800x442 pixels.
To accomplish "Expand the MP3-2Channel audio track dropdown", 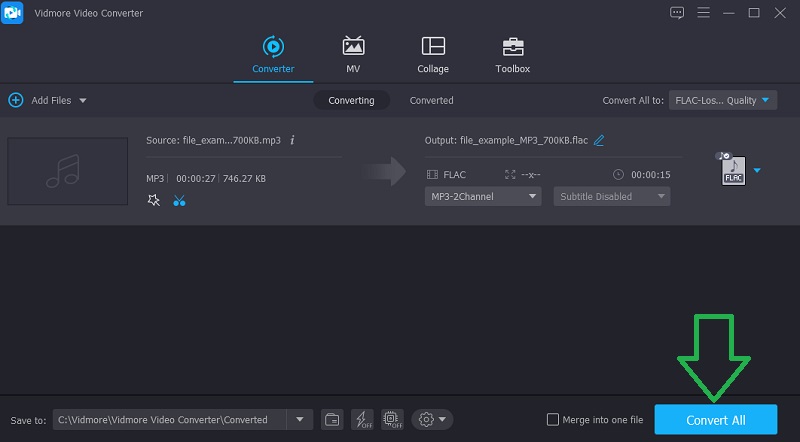I will [x=483, y=197].
